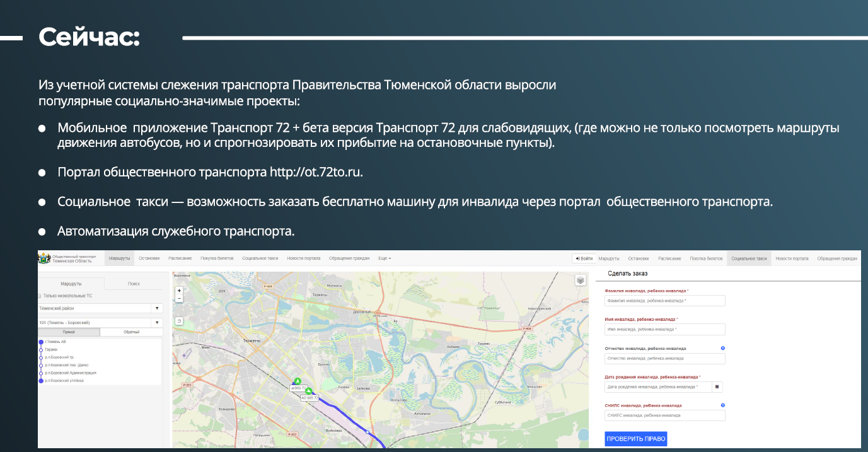Screen dimensions: 868x452
Task: Click the 'Фамилия инвалида' input field
Action: click(x=664, y=301)
